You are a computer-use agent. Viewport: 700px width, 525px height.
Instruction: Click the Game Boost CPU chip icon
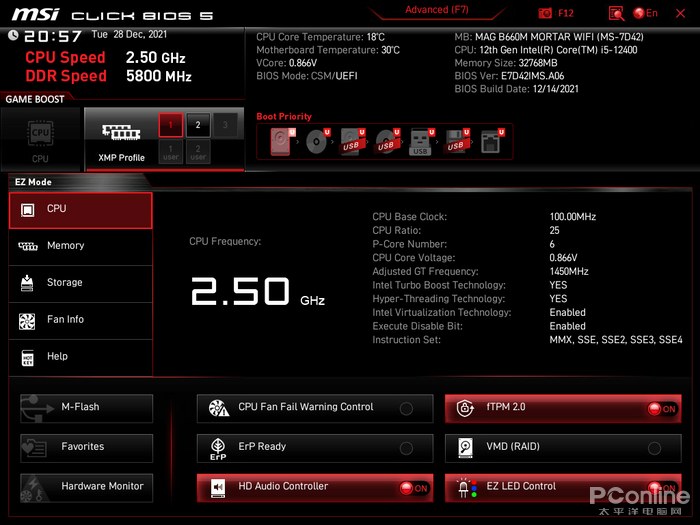pyautogui.click(x=40, y=133)
